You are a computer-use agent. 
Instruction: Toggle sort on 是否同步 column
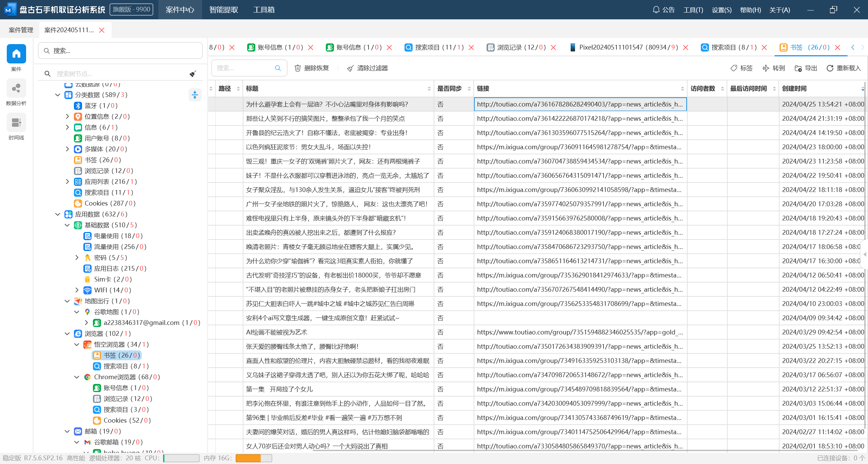469,89
